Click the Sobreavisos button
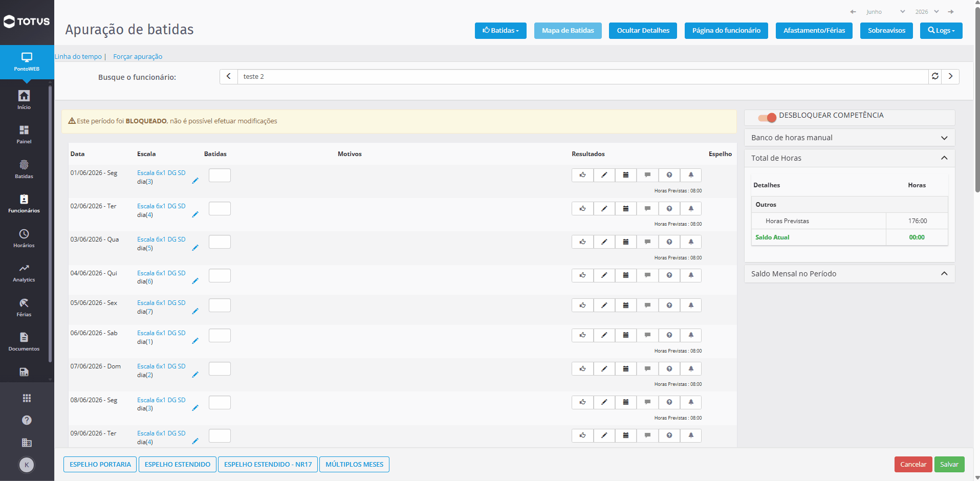This screenshot has height=481, width=980. (886, 31)
